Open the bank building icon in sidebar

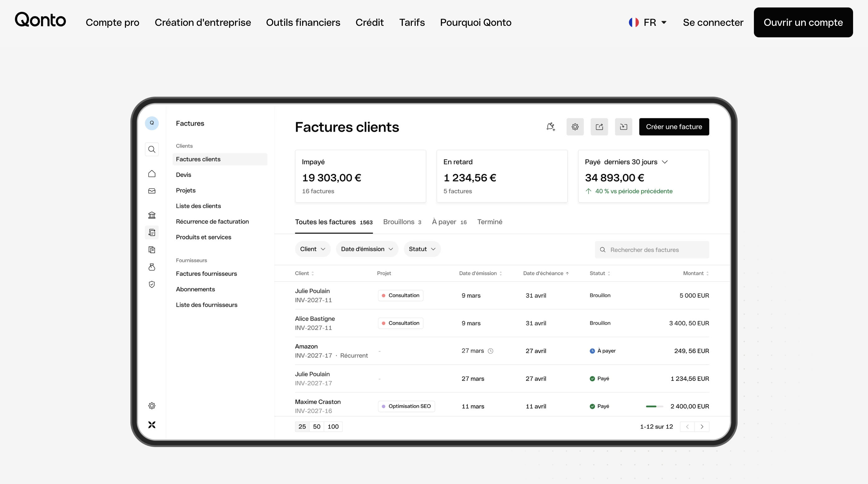pyautogui.click(x=152, y=215)
